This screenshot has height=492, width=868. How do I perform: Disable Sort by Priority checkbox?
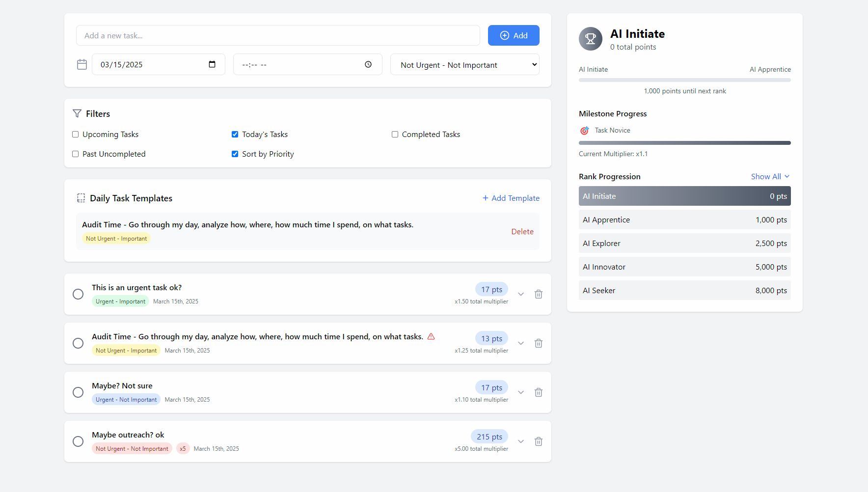point(235,154)
